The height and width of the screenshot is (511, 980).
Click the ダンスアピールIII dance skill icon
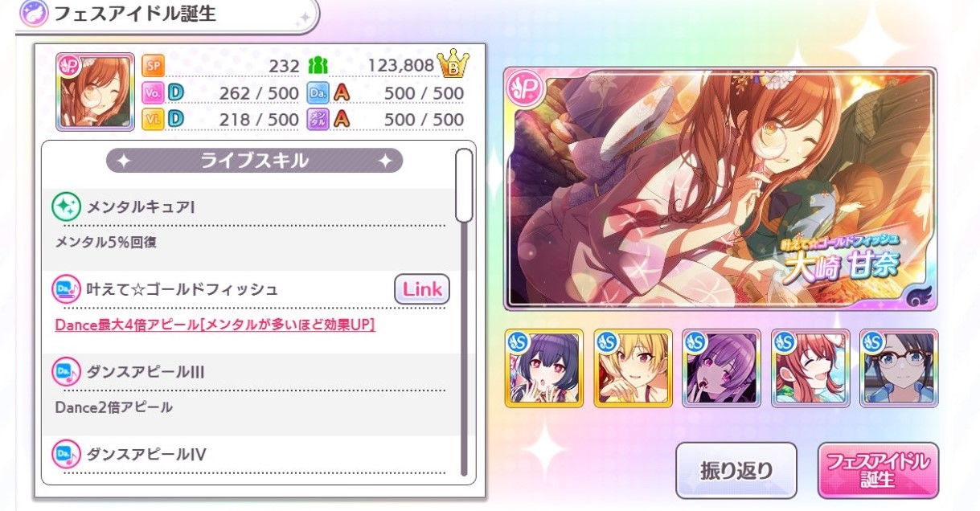pyautogui.click(x=66, y=371)
